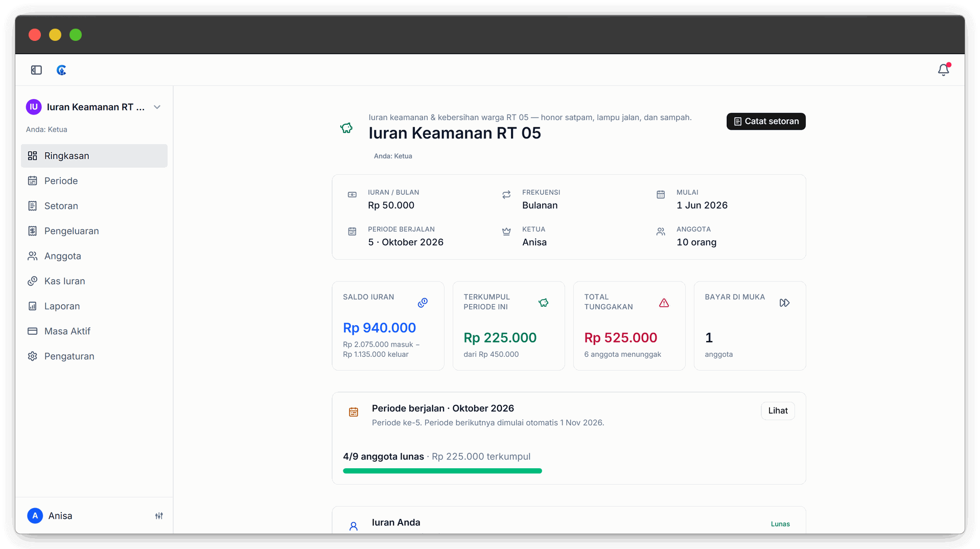Click the Anda: Ketua badge under title
Viewport: 980px width, 549px height.
393,156
